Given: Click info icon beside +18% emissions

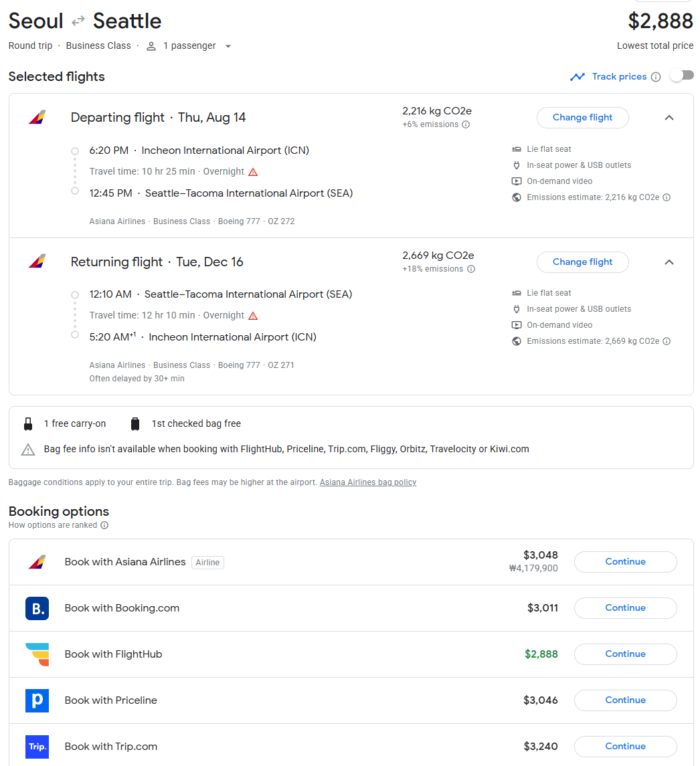Looking at the screenshot, I should coord(470,269).
